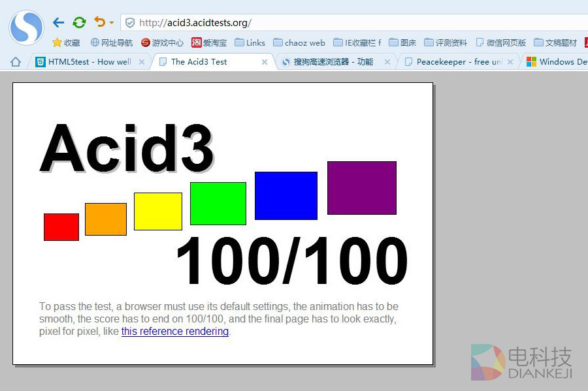Screen dimensions: 588x391
Task: Go back with the blue arrow
Action: (x=58, y=23)
